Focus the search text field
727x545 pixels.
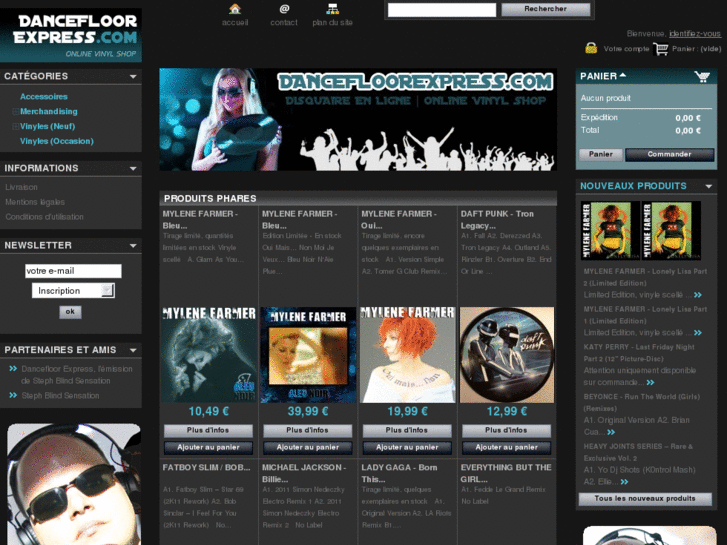coord(442,10)
